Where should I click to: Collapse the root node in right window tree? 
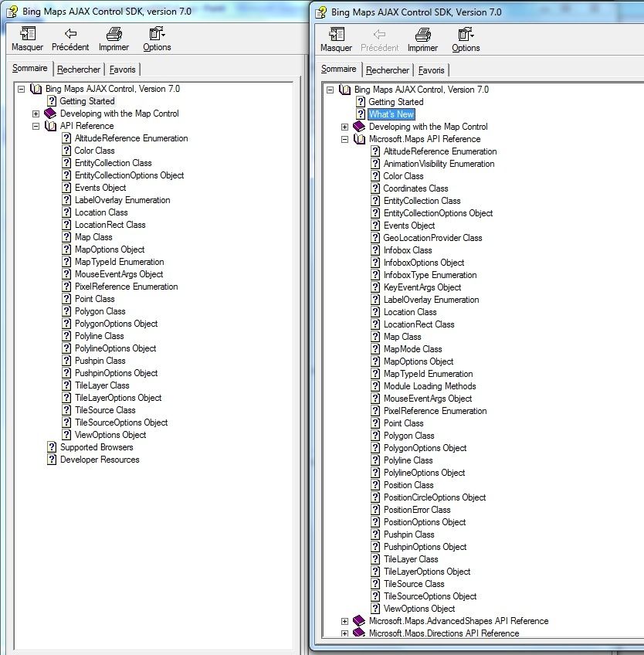click(x=330, y=90)
